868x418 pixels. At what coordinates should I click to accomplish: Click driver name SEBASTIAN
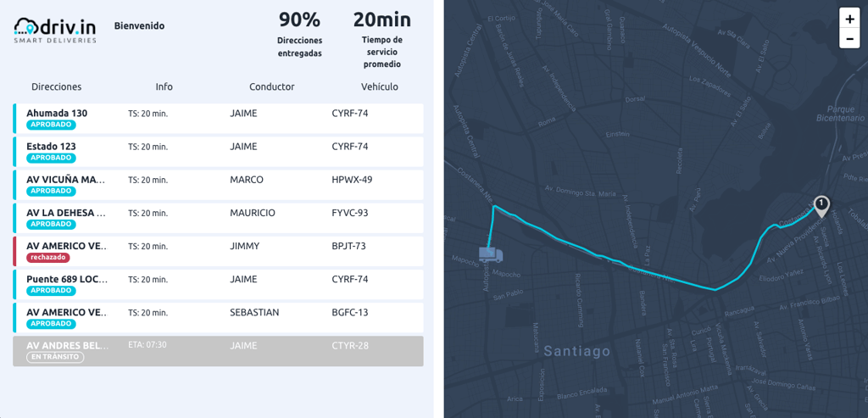(x=254, y=312)
